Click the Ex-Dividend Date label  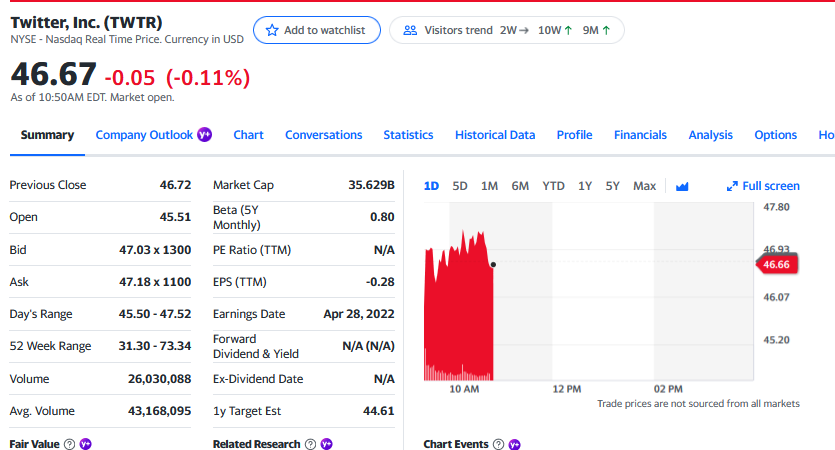coord(258,379)
